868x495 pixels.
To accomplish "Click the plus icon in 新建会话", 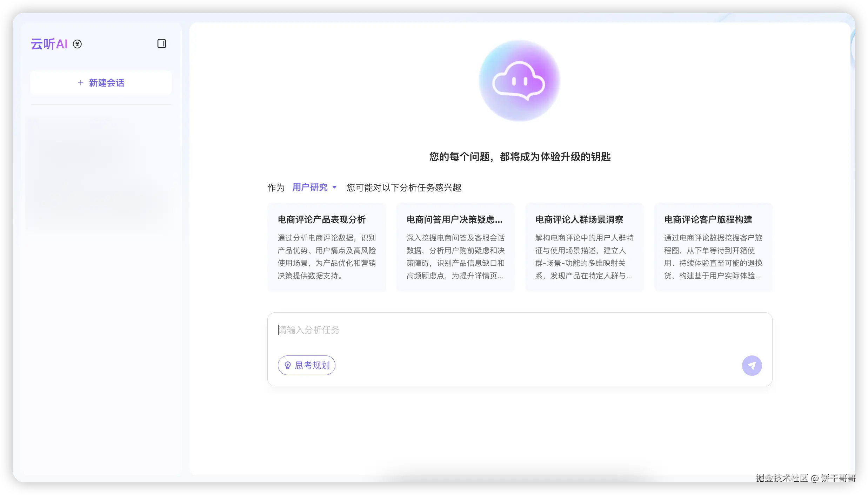I will click(x=81, y=83).
